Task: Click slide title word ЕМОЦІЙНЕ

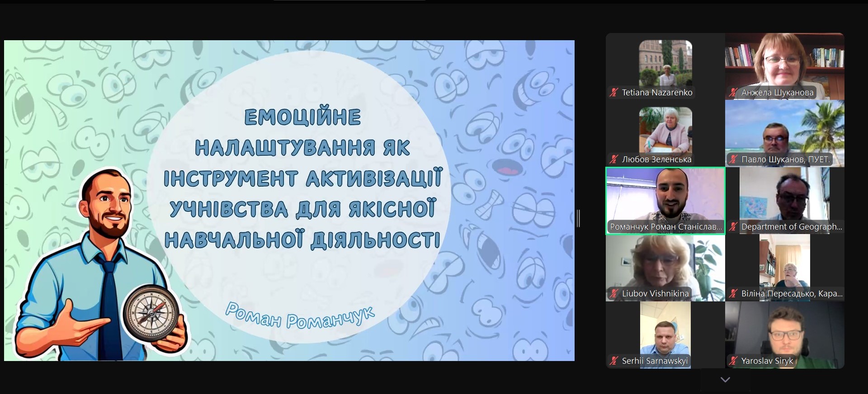Action: click(x=302, y=117)
